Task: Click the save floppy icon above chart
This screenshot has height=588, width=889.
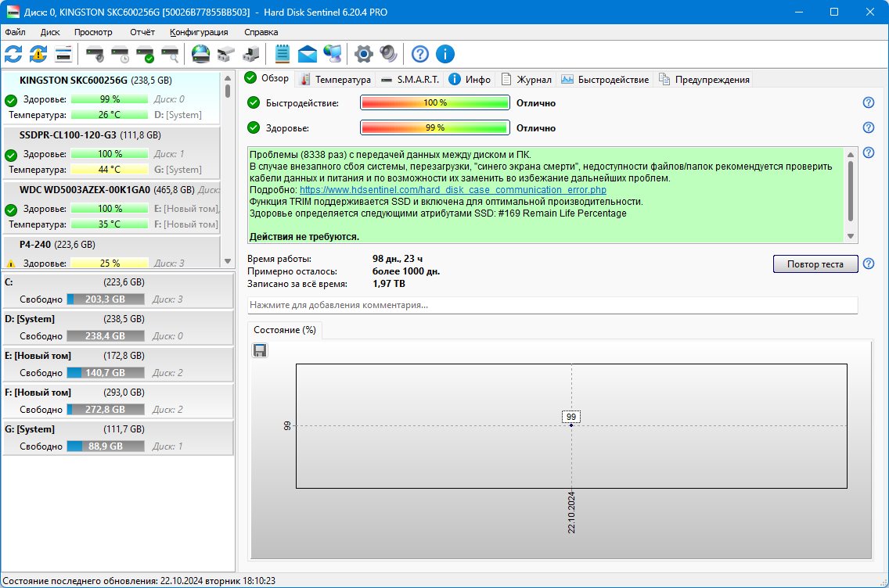Action: [260, 350]
